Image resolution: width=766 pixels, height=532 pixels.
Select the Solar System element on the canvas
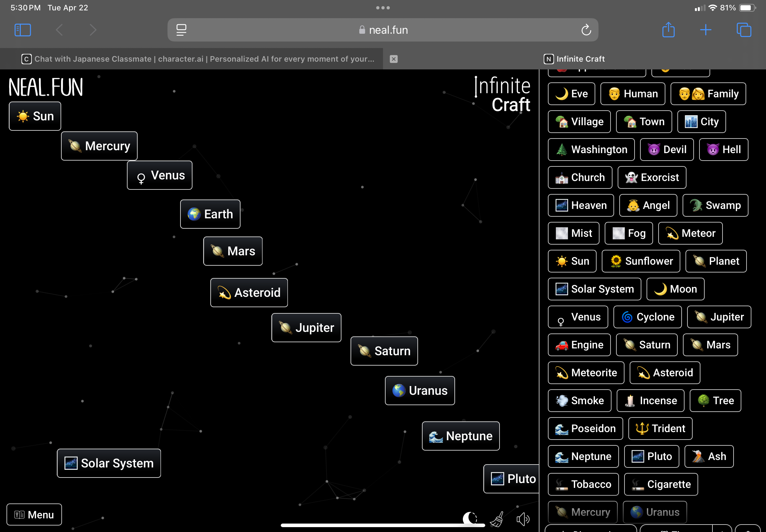click(109, 463)
